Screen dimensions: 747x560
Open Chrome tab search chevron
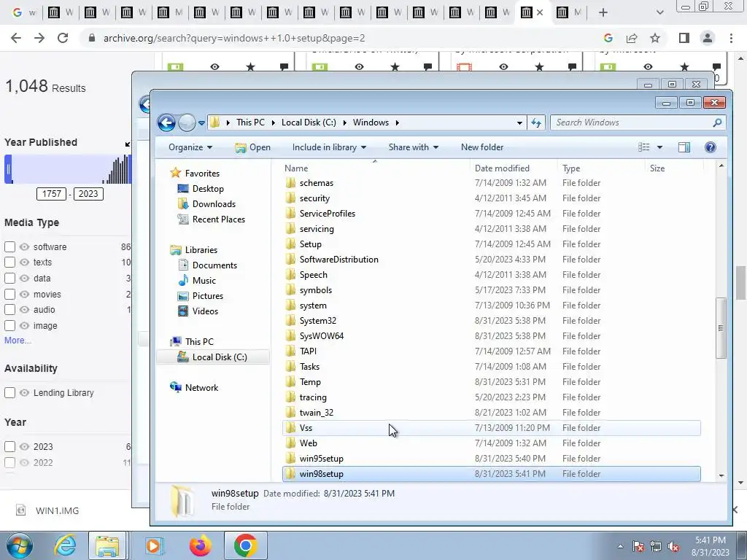(x=659, y=12)
